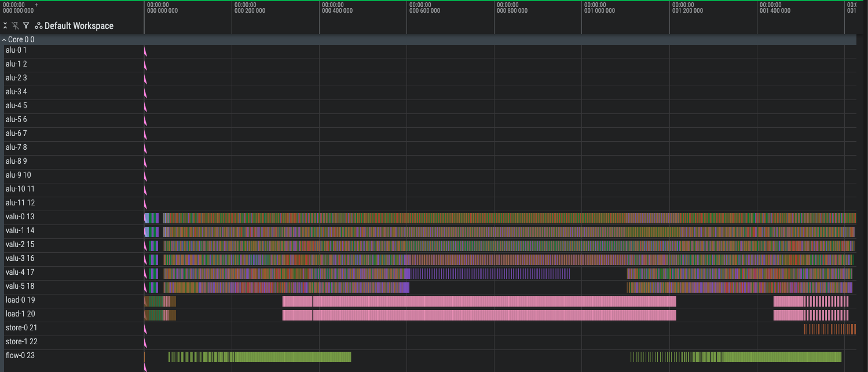Collapse the Core 0 0 group
This screenshot has height=372, width=868.
[x=5, y=39]
